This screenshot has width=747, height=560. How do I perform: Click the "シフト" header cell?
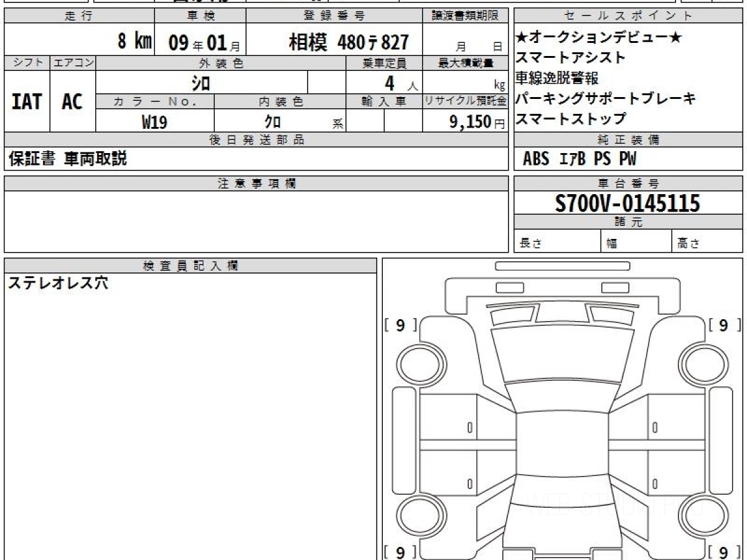(x=27, y=63)
